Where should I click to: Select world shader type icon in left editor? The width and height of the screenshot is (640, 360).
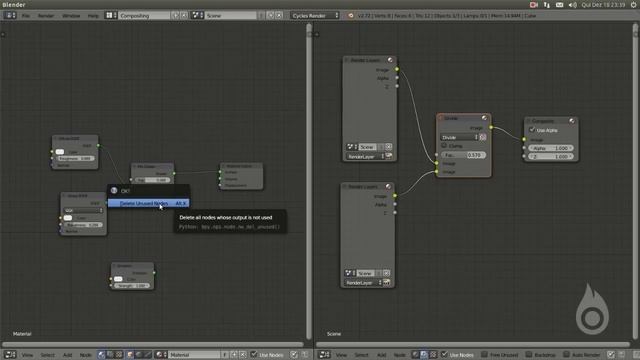coord(139,355)
